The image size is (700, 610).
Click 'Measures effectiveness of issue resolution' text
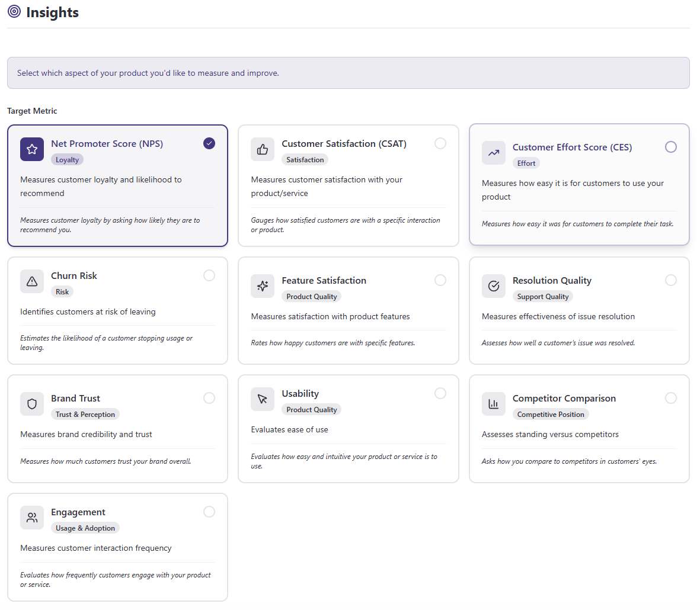coord(558,316)
